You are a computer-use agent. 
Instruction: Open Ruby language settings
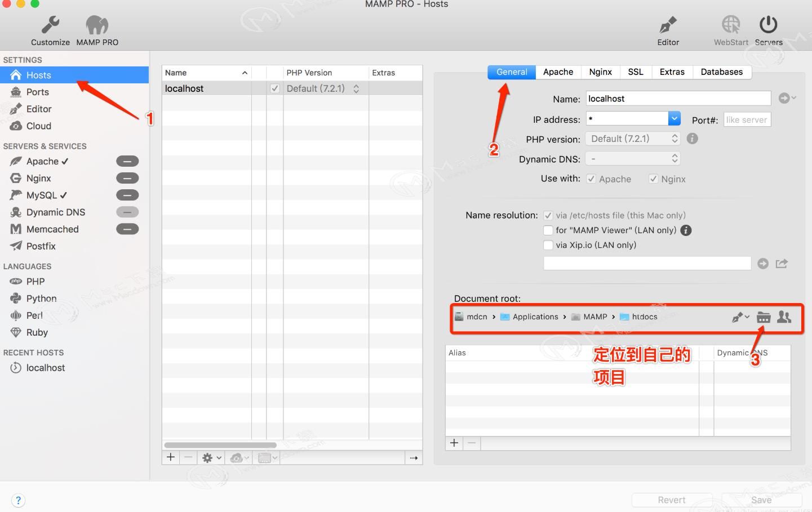(x=37, y=332)
